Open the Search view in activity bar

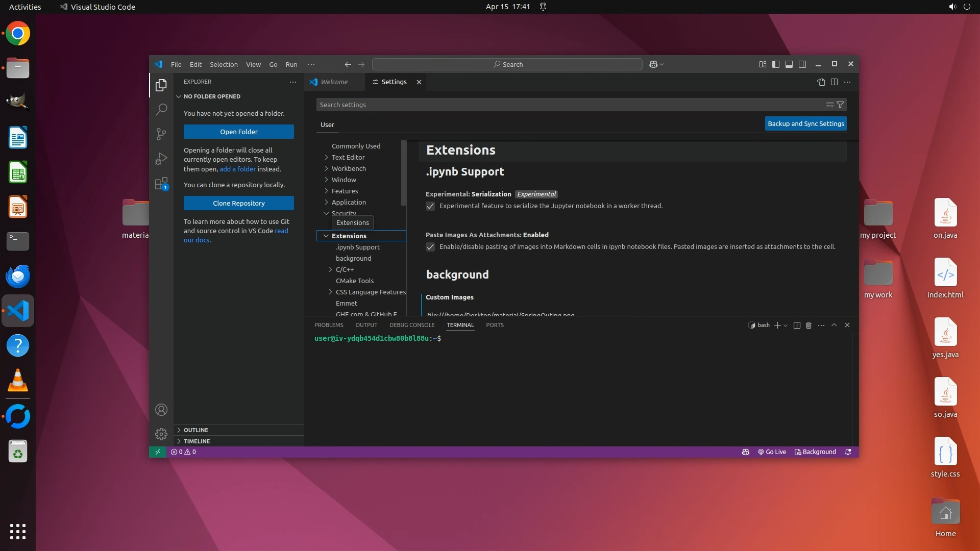point(161,109)
